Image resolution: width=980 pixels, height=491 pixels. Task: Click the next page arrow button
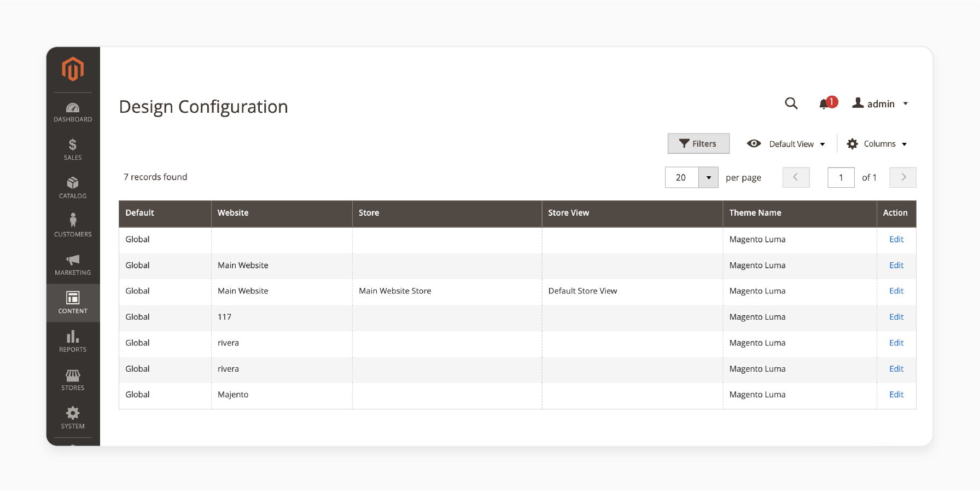tap(903, 177)
